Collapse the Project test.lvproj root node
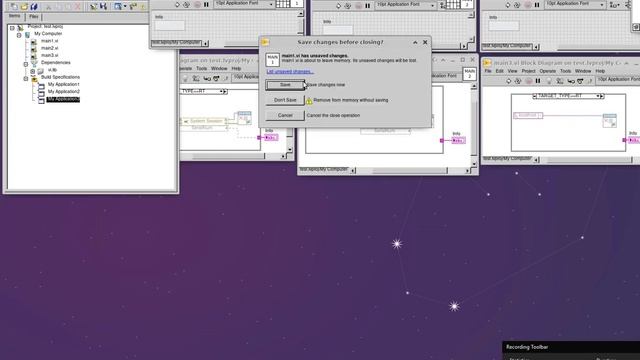Viewport: 640px width, 360px height. [x=12, y=28]
